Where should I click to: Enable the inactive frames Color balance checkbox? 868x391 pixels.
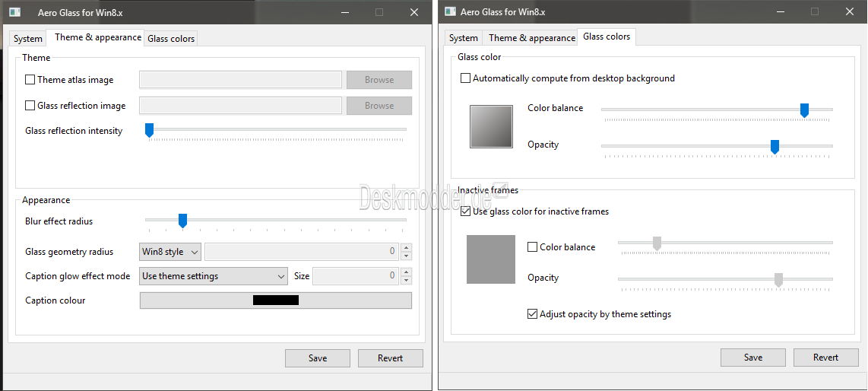(x=533, y=247)
